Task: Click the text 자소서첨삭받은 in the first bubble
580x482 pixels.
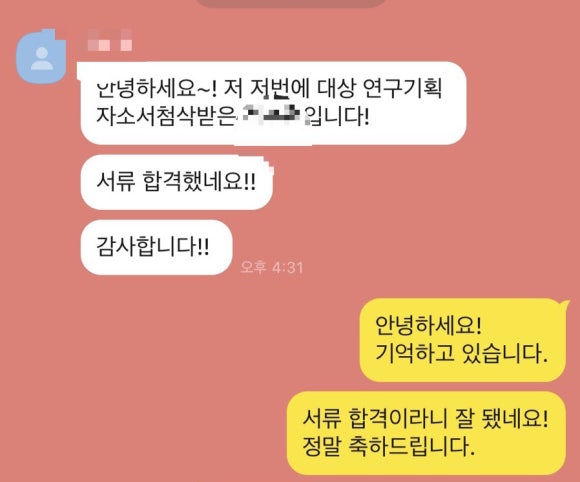Action: pyautogui.click(x=165, y=117)
